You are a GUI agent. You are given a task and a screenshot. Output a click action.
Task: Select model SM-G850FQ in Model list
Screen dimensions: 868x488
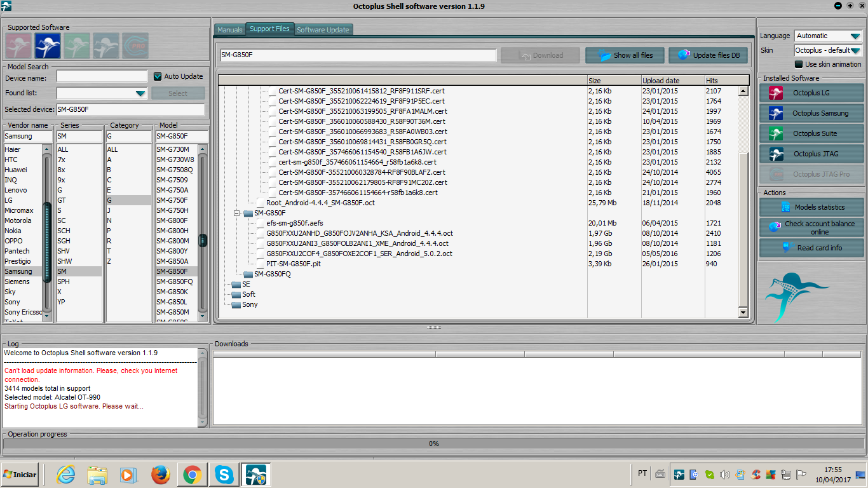[176, 281]
